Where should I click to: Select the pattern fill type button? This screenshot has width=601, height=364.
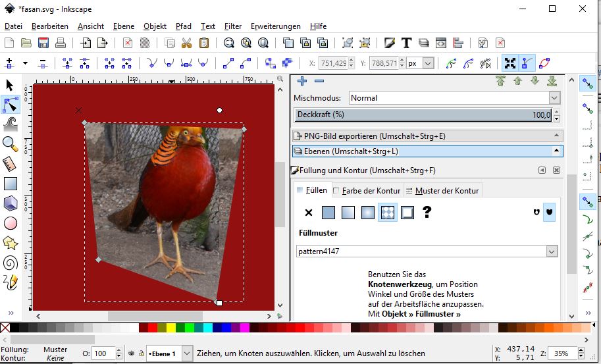[388, 213]
